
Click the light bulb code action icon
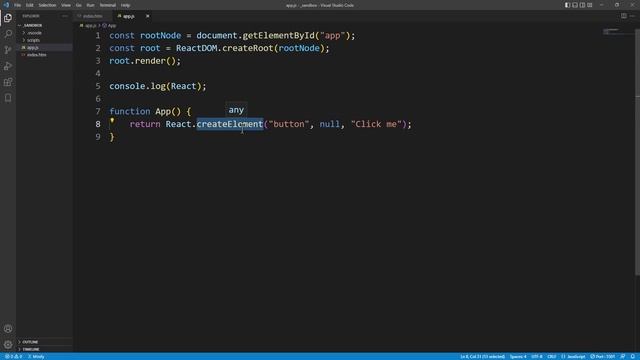(x=112, y=121)
